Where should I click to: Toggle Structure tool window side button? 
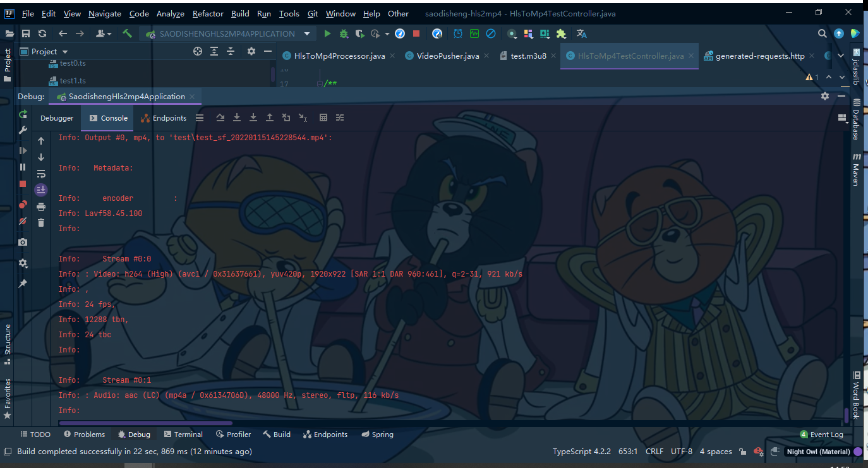coord(8,344)
